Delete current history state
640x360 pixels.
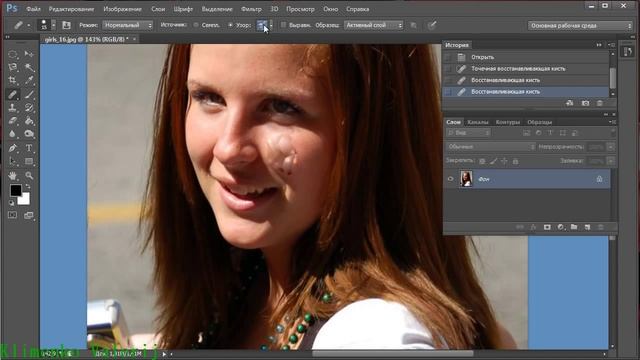pos(600,103)
